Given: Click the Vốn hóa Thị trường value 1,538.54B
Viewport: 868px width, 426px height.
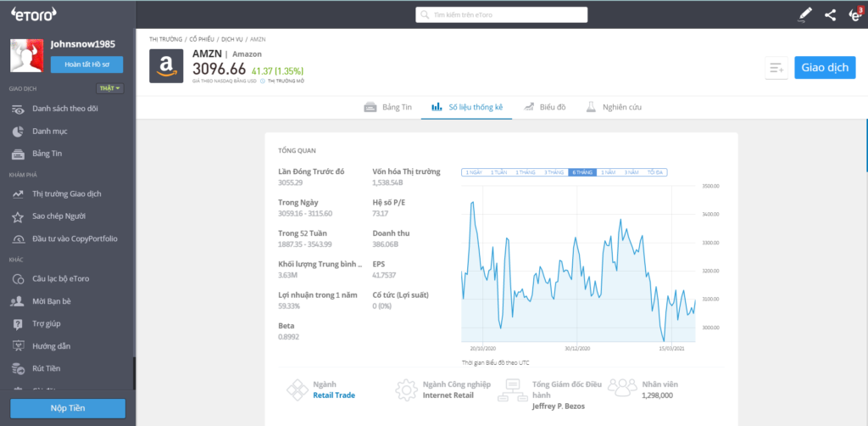Looking at the screenshot, I should [x=387, y=182].
